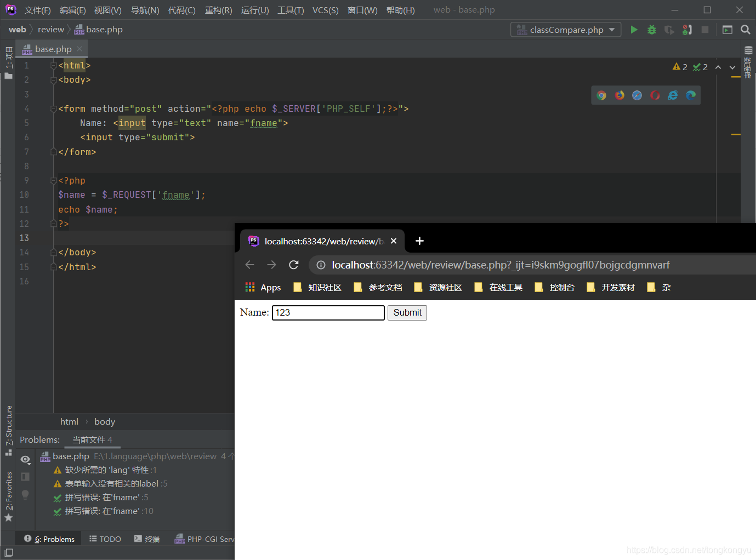Screen dimensions: 756x560
Task: Collapse the html tag fold at line 1
Action: [x=54, y=65]
